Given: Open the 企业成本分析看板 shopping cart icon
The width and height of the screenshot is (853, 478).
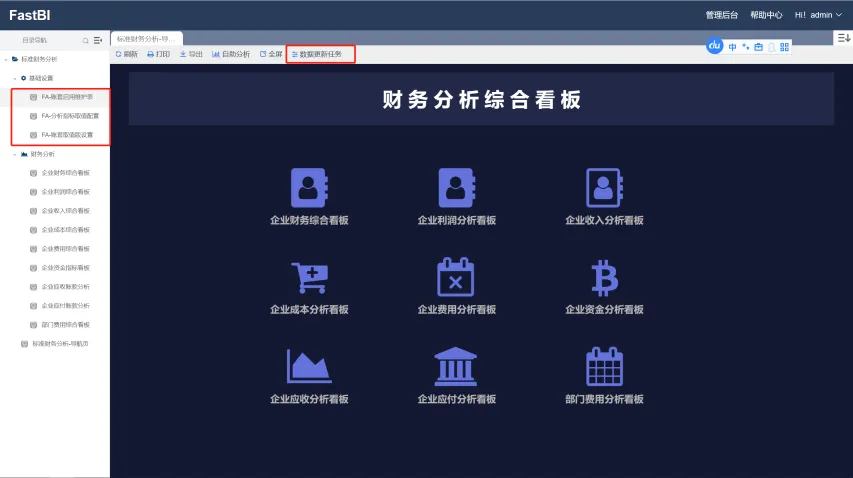Looking at the screenshot, I should 310,278.
